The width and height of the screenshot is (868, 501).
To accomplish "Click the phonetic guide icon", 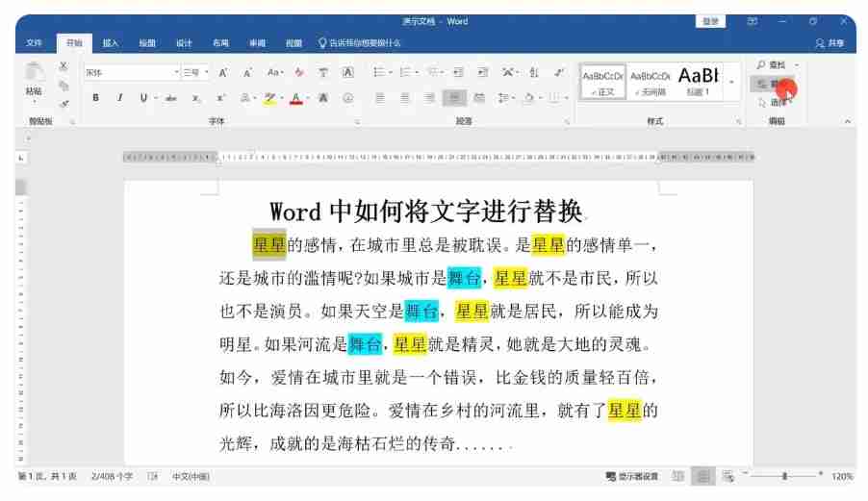I will 323,72.
